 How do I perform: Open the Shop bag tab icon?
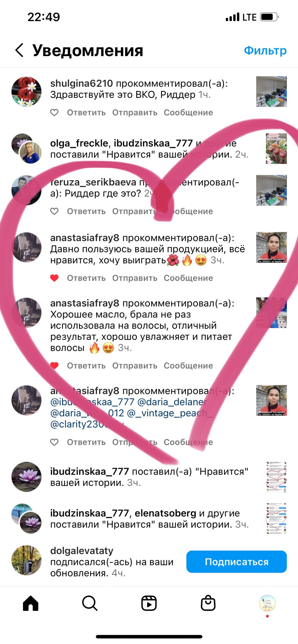[208, 603]
